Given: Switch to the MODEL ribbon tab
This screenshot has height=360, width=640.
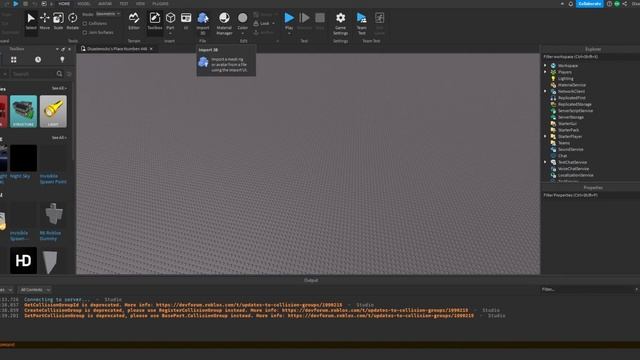Looking at the screenshot, I should (84, 4).
